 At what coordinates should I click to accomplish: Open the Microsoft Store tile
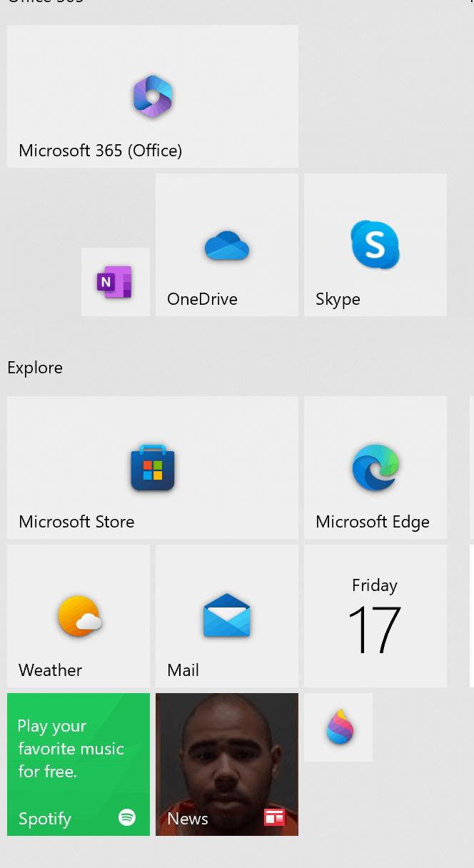[x=153, y=468]
